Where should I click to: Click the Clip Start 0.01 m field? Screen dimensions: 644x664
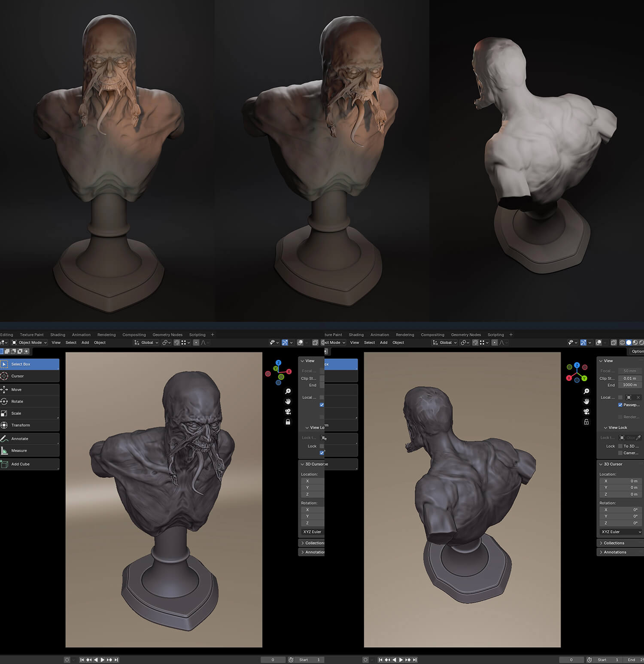[x=630, y=379]
